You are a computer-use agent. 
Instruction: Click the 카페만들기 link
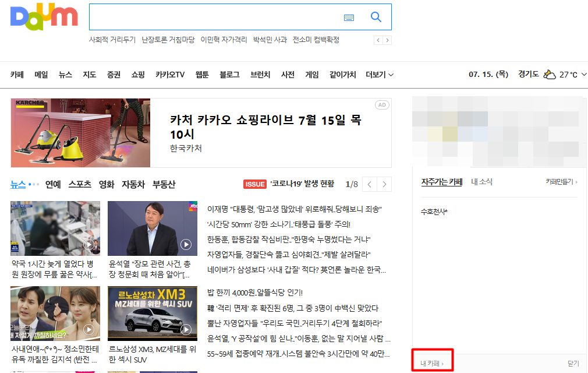[x=561, y=182]
